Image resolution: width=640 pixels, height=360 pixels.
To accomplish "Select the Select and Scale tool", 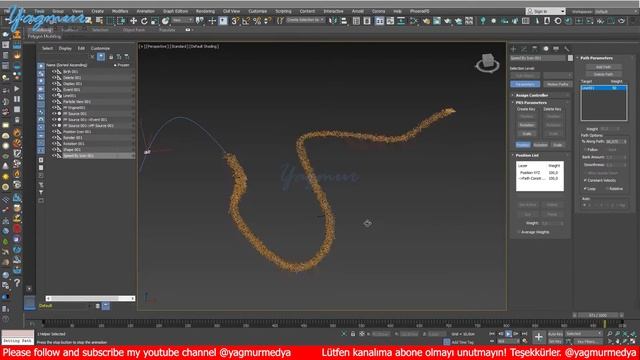I will click(155, 20).
